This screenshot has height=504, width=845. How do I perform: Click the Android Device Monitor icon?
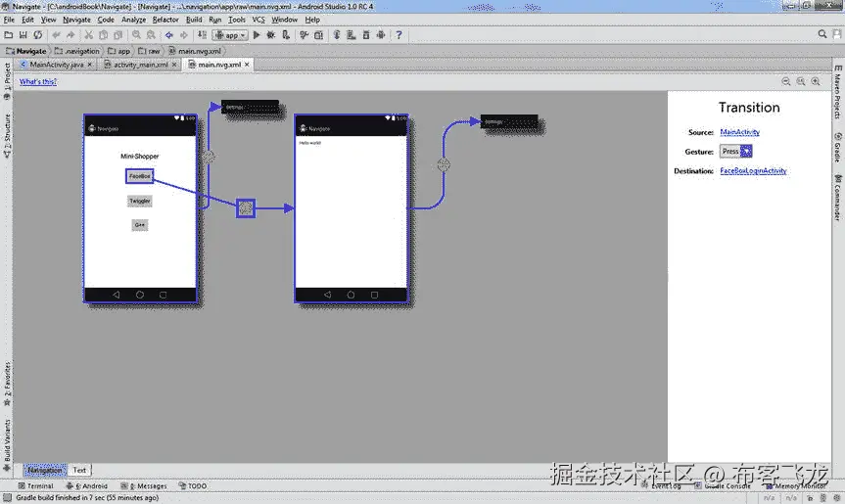click(x=381, y=35)
